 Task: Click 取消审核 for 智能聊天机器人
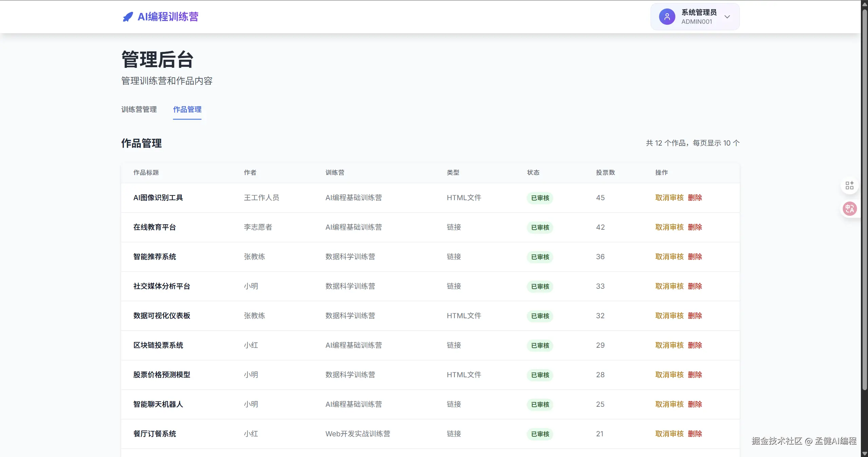pyautogui.click(x=669, y=404)
